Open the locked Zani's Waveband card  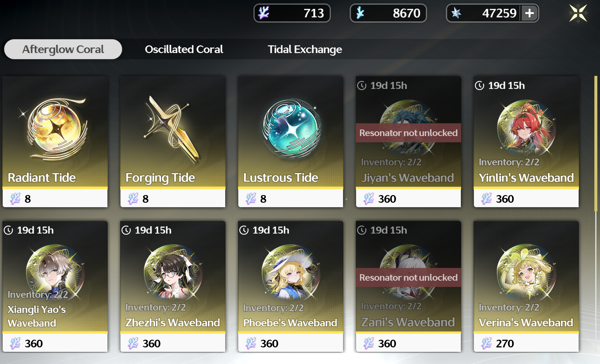(x=408, y=286)
